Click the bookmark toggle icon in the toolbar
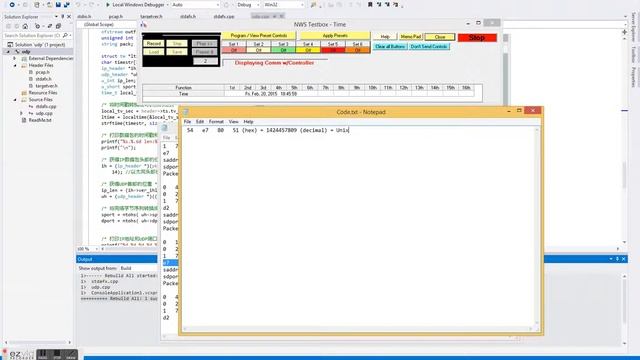640x360 pixels. [x=370, y=5]
